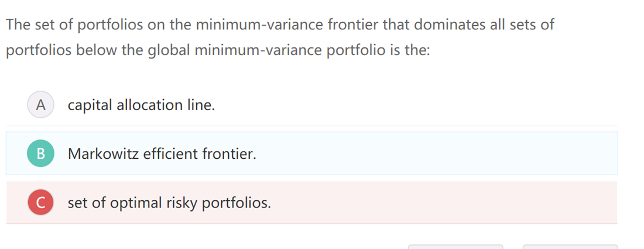The image size is (644, 249).
Task: Click the word 'capital' in option A
Action: pyautogui.click(x=90, y=105)
